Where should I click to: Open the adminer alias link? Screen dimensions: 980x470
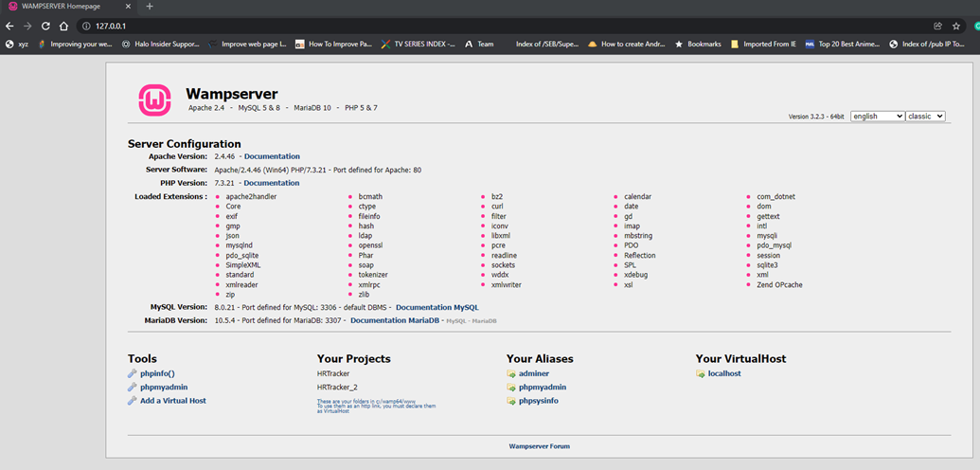click(534, 373)
